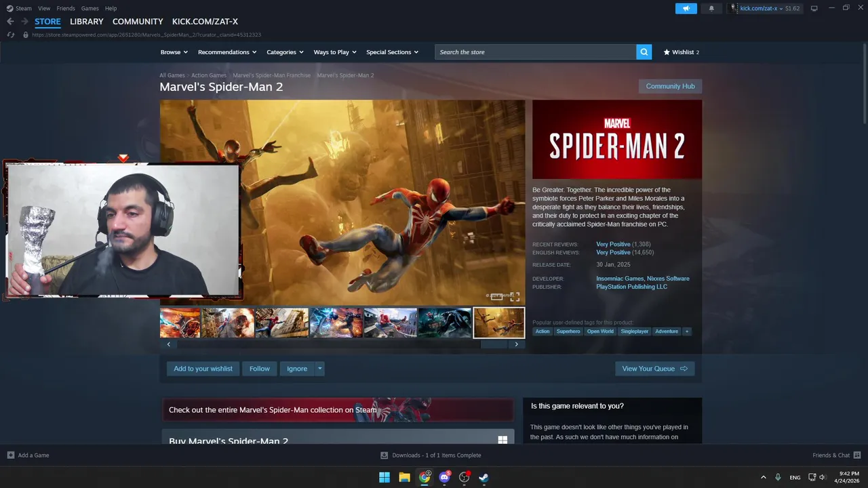Screen dimensions: 868x488
Task: Open the Friends & Chat icon
Action: click(857, 455)
